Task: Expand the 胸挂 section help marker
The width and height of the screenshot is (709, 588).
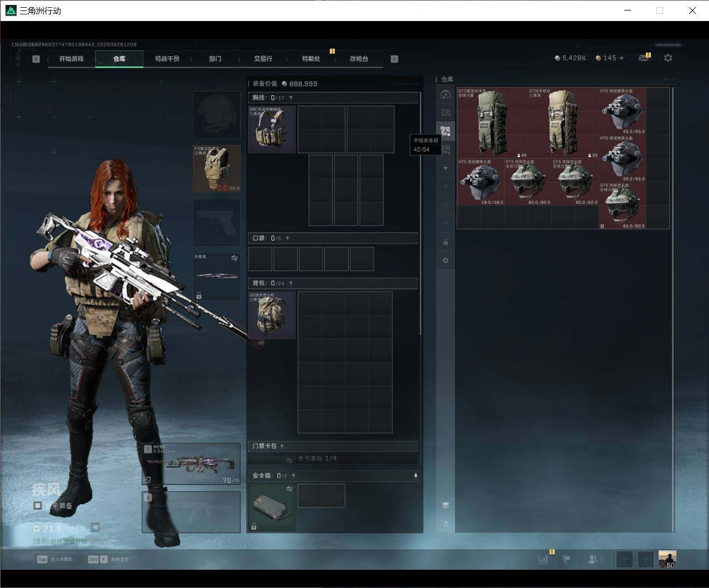Action: 291,98
